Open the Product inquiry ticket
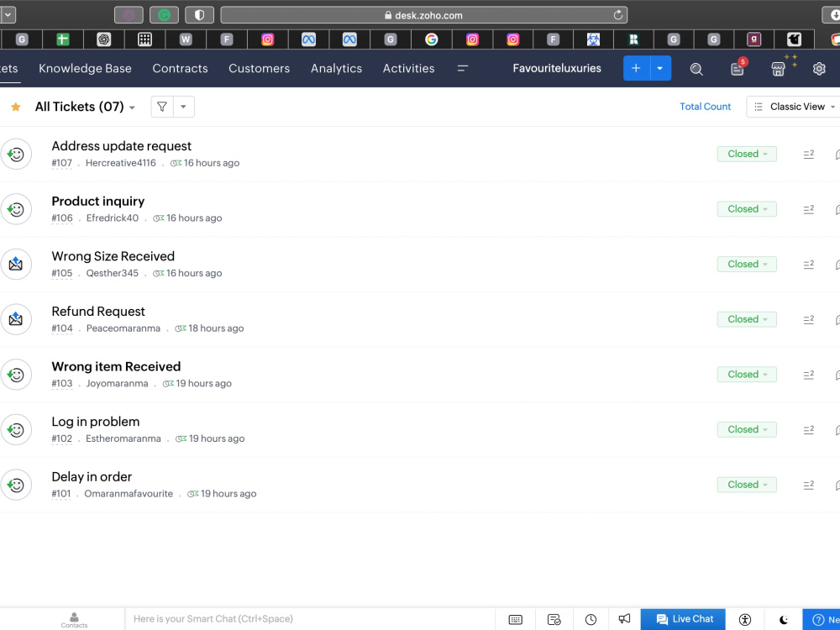The image size is (840, 630). pyautogui.click(x=98, y=201)
